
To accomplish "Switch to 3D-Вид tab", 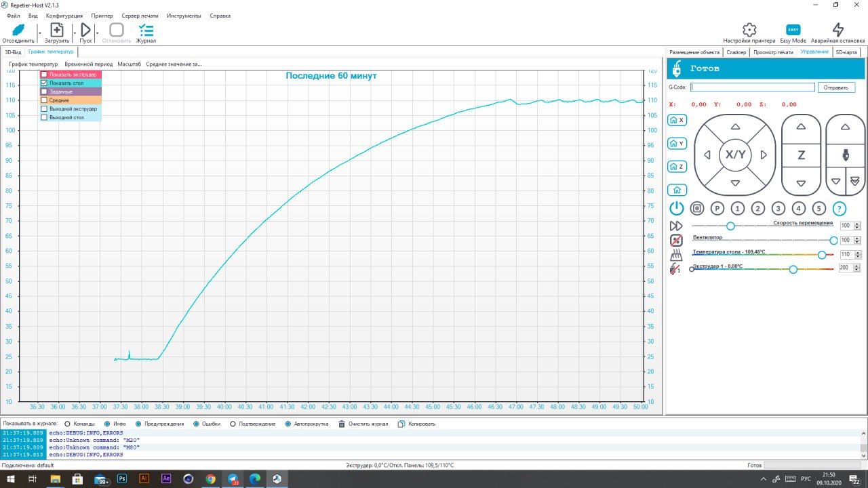I will [13, 52].
